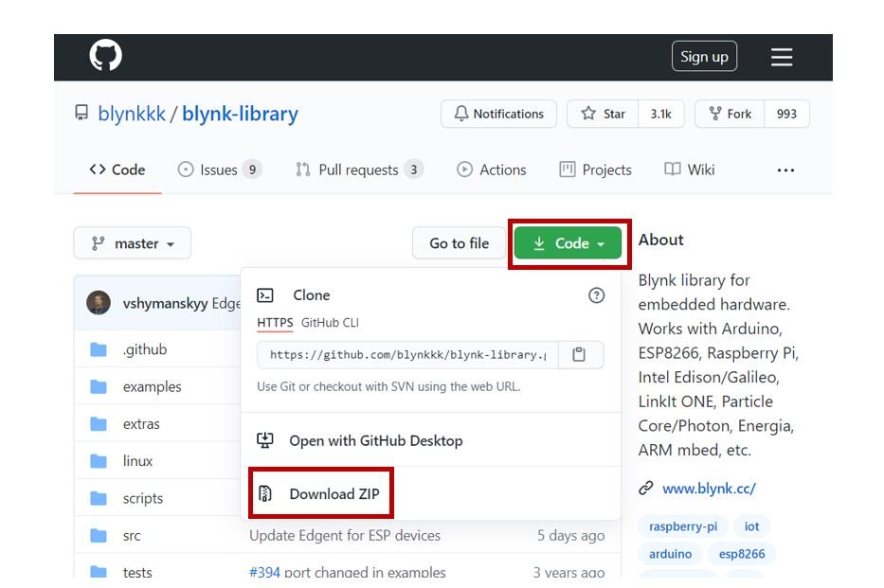Open the src folder

(132, 536)
